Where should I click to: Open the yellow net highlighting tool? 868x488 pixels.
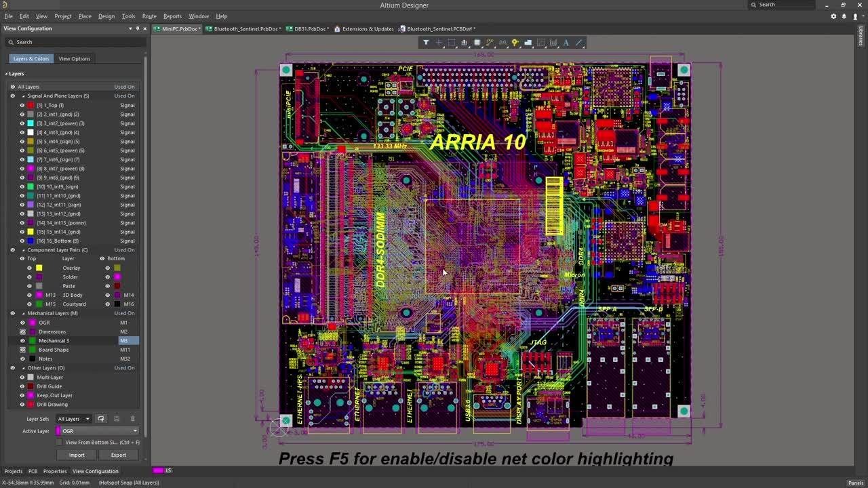(x=515, y=42)
